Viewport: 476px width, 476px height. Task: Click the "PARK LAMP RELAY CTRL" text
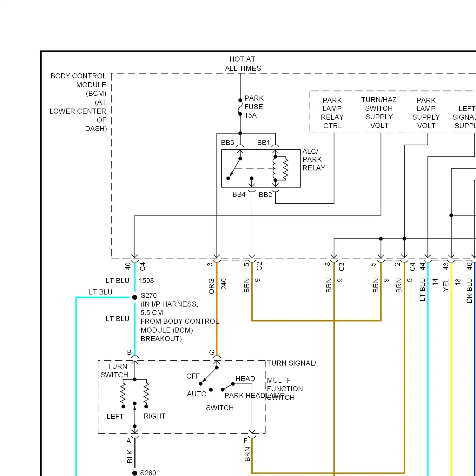coord(332,113)
